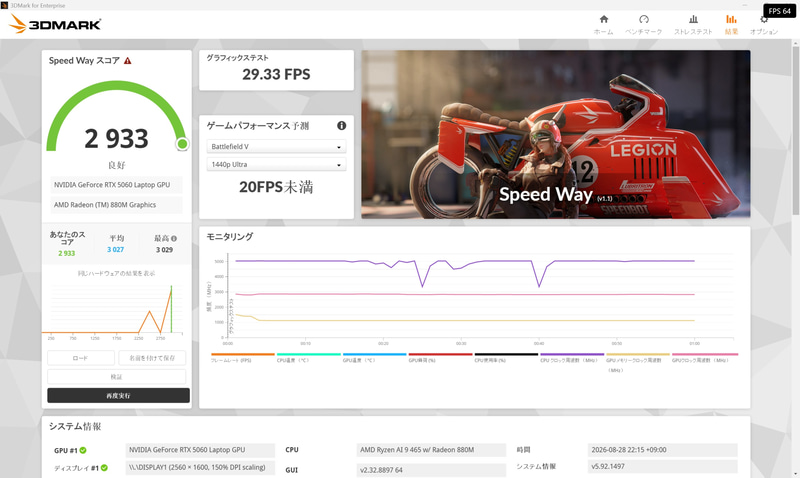Toggle GPU温度 blue legend swatch

[x=374, y=354]
